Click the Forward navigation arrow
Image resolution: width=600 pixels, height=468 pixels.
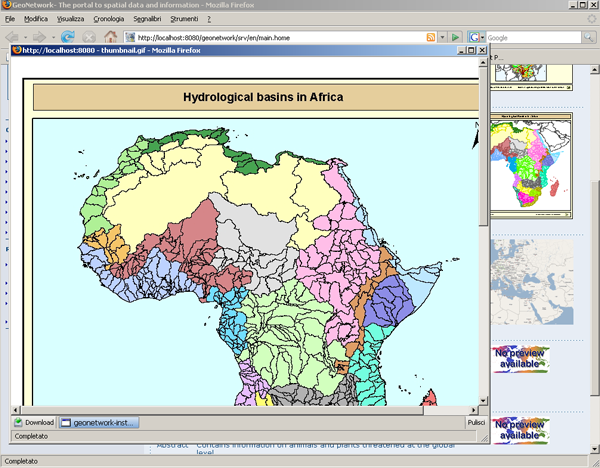click(40, 37)
